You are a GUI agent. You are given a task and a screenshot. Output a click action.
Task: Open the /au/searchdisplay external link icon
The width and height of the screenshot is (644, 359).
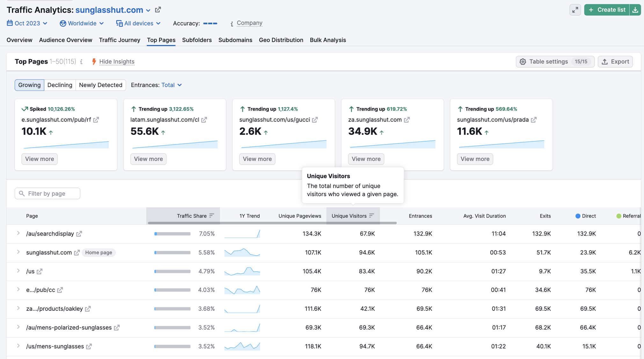coord(79,234)
